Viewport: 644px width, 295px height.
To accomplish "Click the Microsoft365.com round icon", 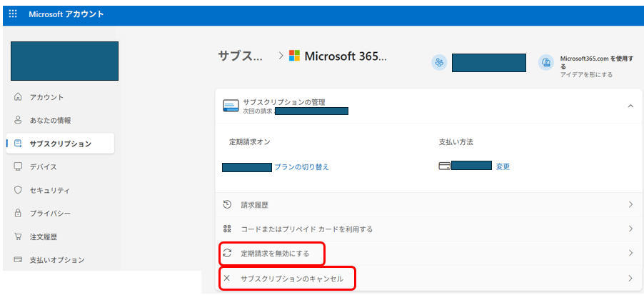I will 546,62.
